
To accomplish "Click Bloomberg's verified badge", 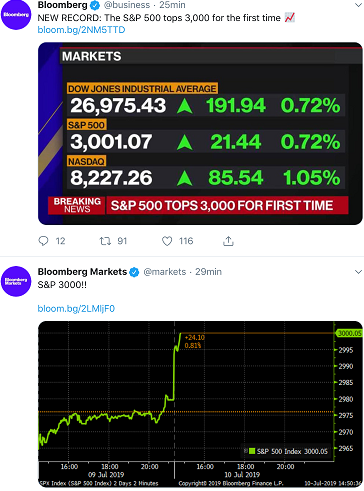I will (x=95, y=5).
